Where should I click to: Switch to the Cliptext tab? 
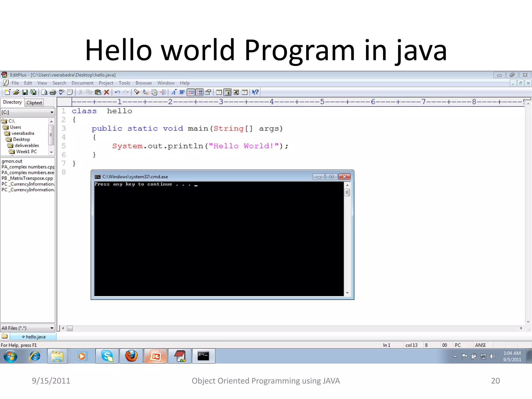coord(34,103)
